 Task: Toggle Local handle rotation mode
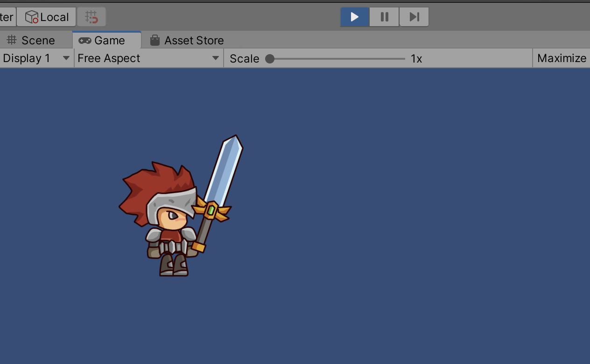[47, 17]
